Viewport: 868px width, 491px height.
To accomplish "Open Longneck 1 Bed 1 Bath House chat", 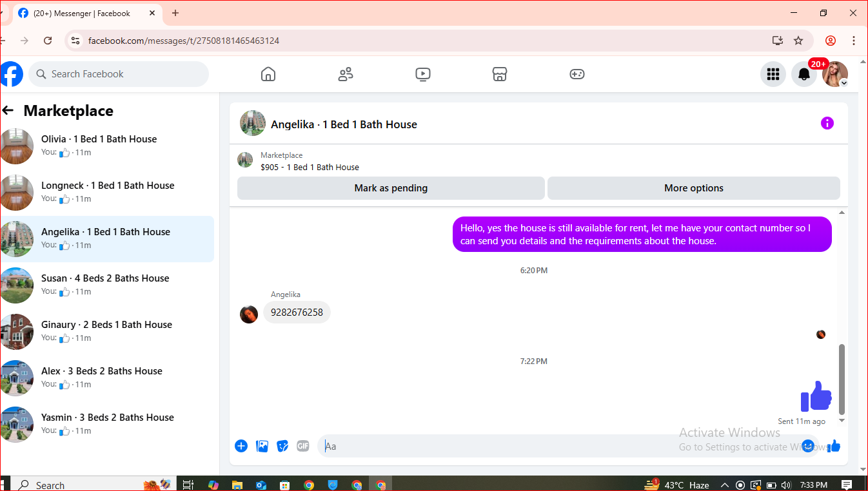I will (107, 193).
